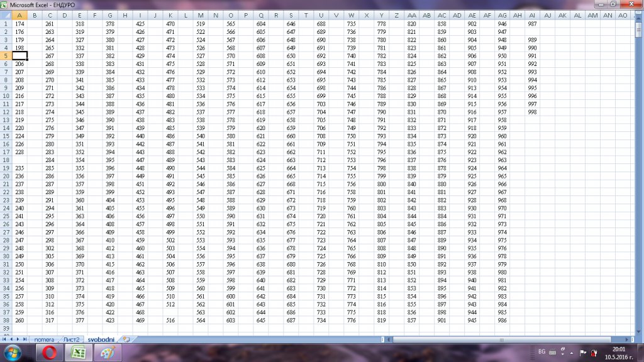Switch to the Лист2 sheet tab
Screen dimensions: 644x362
pos(71,339)
